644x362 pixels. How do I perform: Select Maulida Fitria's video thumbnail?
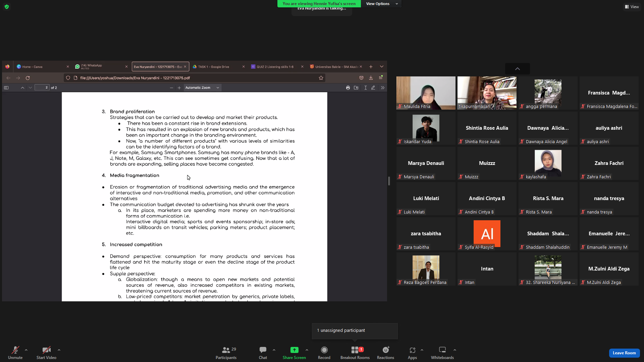coord(426,93)
